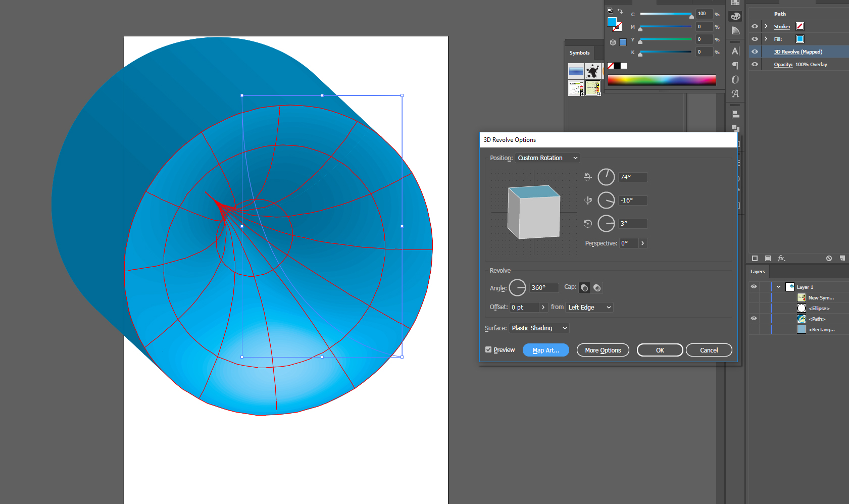Click the swap fill and stroke arrows
The height and width of the screenshot is (504, 849).
point(620,11)
